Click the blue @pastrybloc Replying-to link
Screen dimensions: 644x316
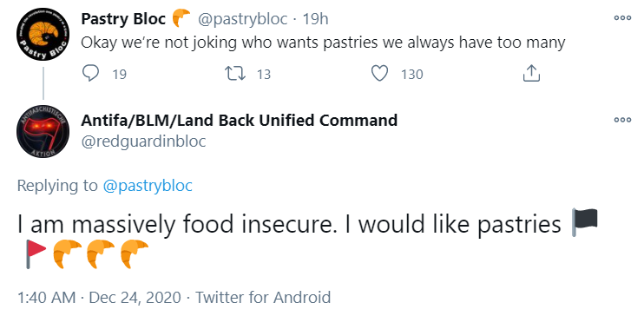click(x=148, y=186)
